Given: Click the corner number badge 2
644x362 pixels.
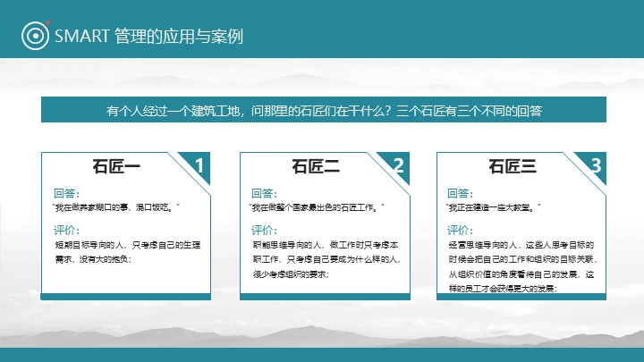Looking at the screenshot, I should pyautogui.click(x=398, y=166).
